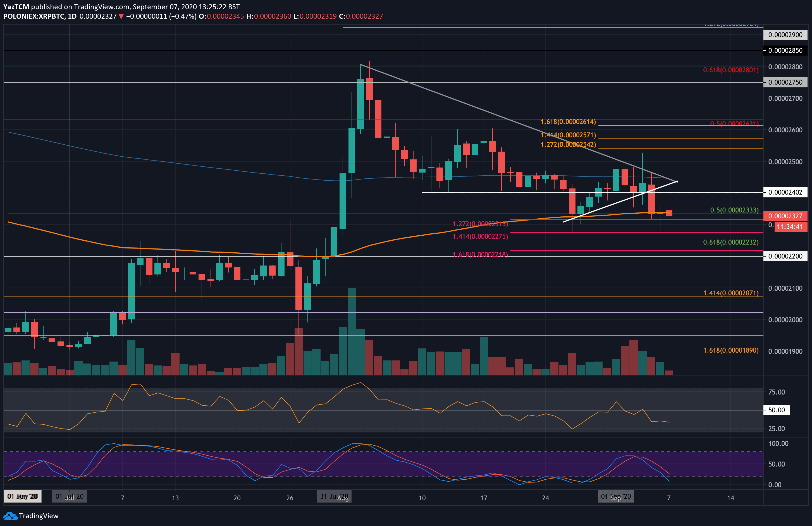Click the 11:34:41 countdown label

click(791, 226)
